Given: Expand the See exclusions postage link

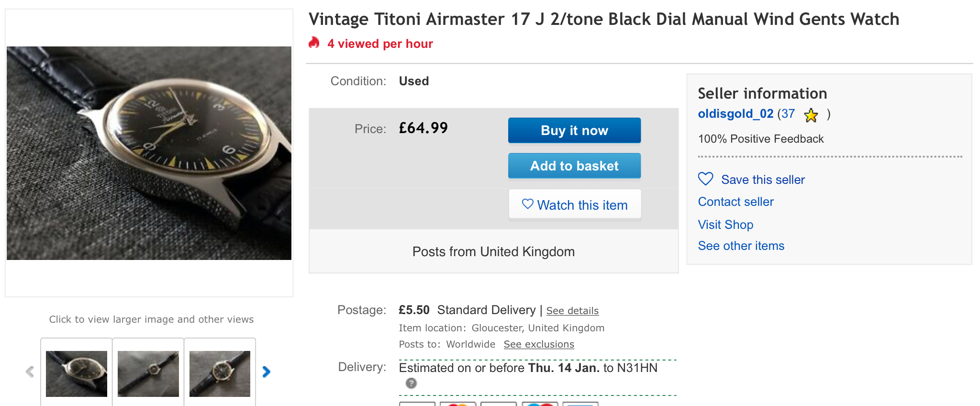Looking at the screenshot, I should click(x=539, y=344).
